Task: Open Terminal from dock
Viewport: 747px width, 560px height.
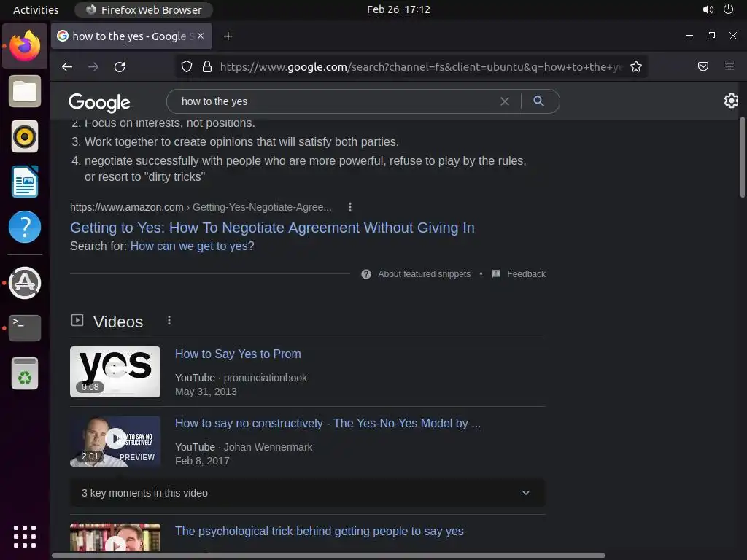Action: [x=25, y=328]
